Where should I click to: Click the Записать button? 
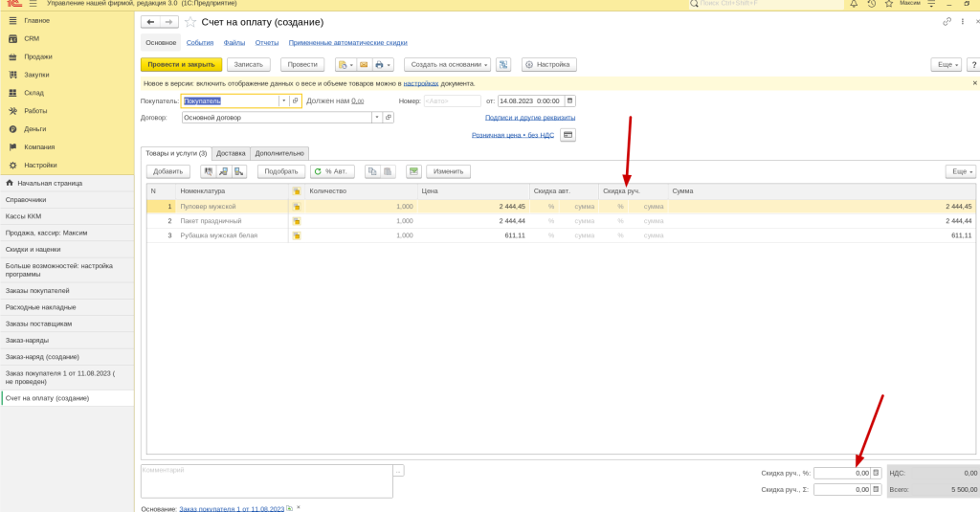click(x=249, y=64)
